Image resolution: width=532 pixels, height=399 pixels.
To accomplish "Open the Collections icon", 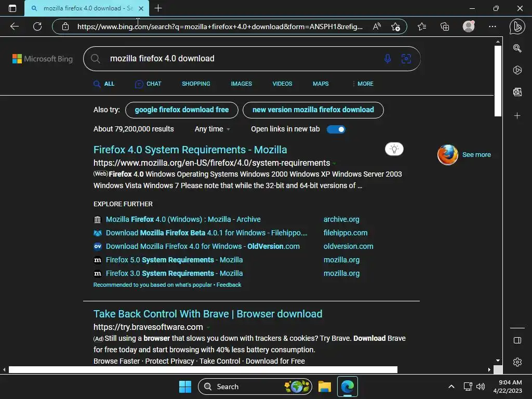I will [445, 26].
